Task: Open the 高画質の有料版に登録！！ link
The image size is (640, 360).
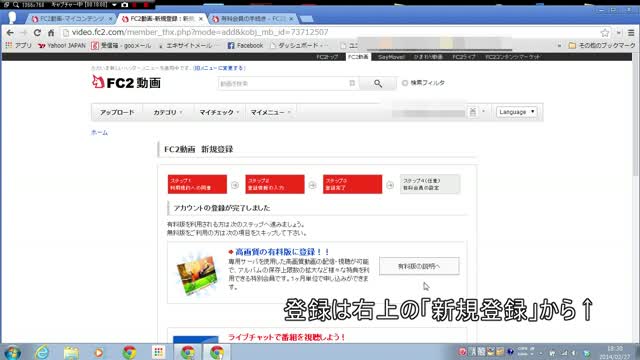Action: (x=282, y=252)
